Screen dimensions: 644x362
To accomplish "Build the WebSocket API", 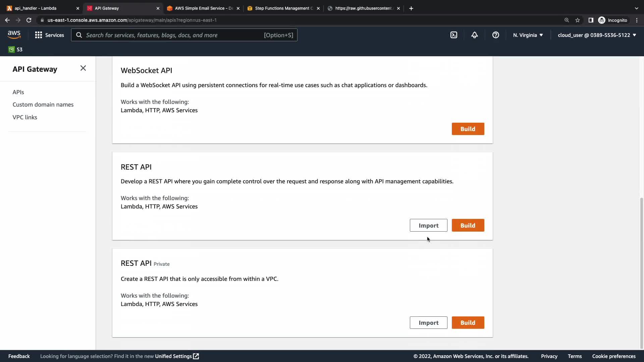I will coord(468,129).
